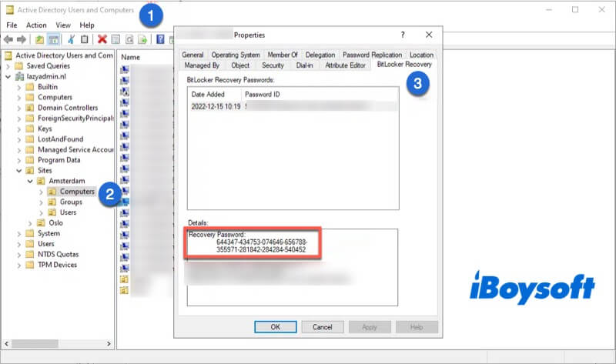616x364 pixels.
Task: Select the BitLocker Recovery tab
Action: point(404,65)
